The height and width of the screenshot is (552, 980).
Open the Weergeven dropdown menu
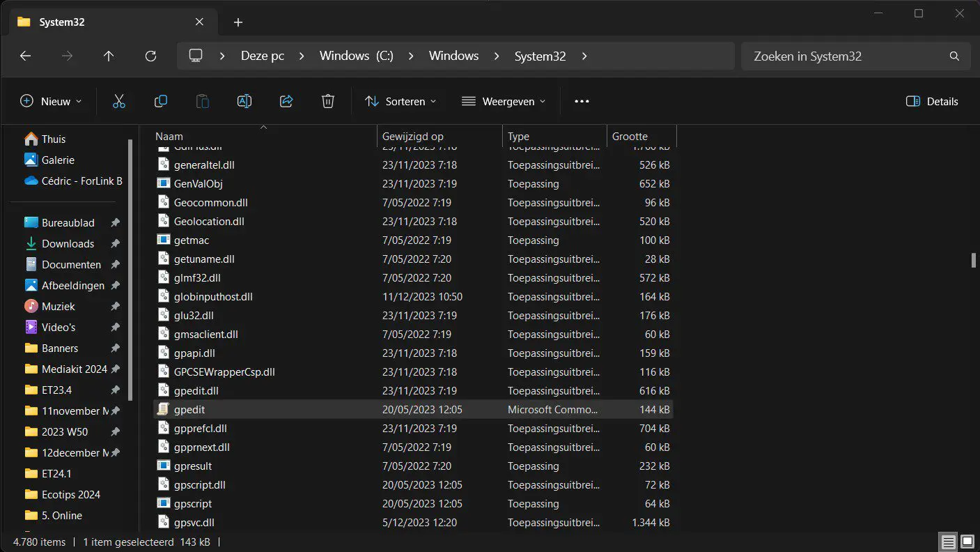tap(504, 101)
